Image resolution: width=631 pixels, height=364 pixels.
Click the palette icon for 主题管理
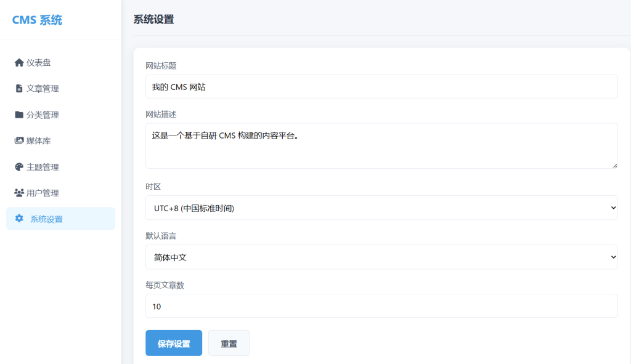pyautogui.click(x=18, y=167)
